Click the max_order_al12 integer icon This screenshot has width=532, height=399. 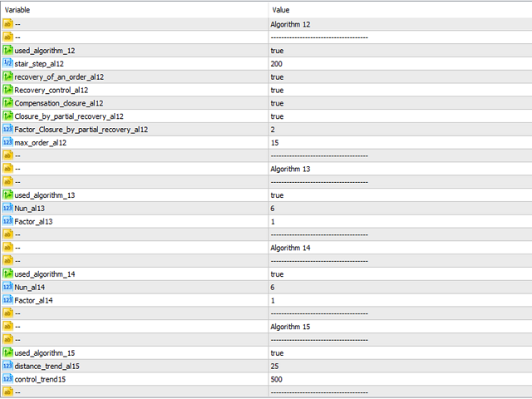point(7,142)
